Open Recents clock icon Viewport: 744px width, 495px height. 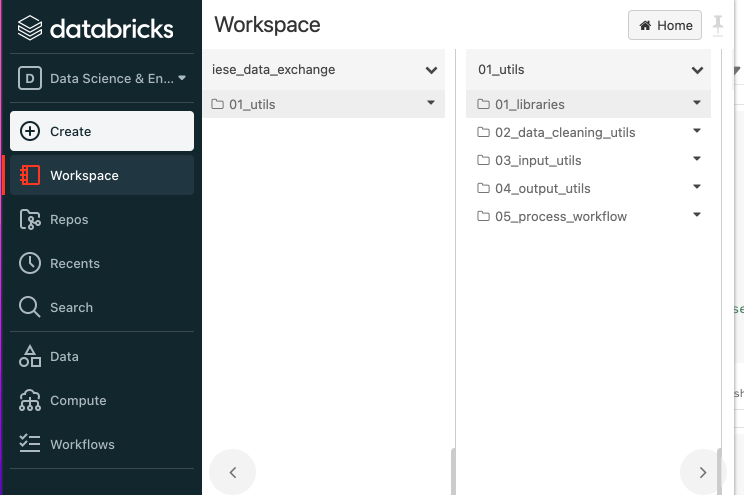point(30,263)
